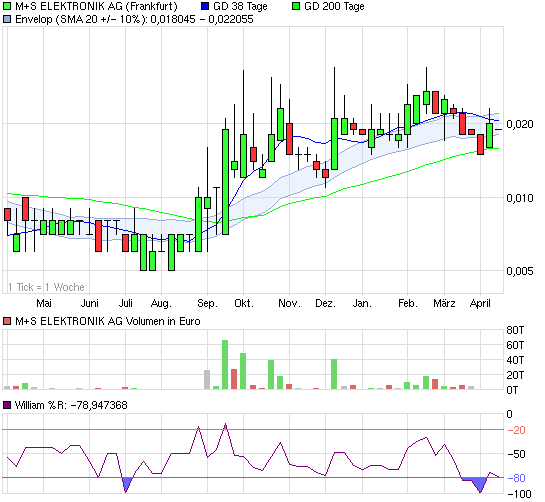This screenshot has width=545, height=502.
Task: Click the light blue Envelop legend swatch
Action: [x=7, y=19]
